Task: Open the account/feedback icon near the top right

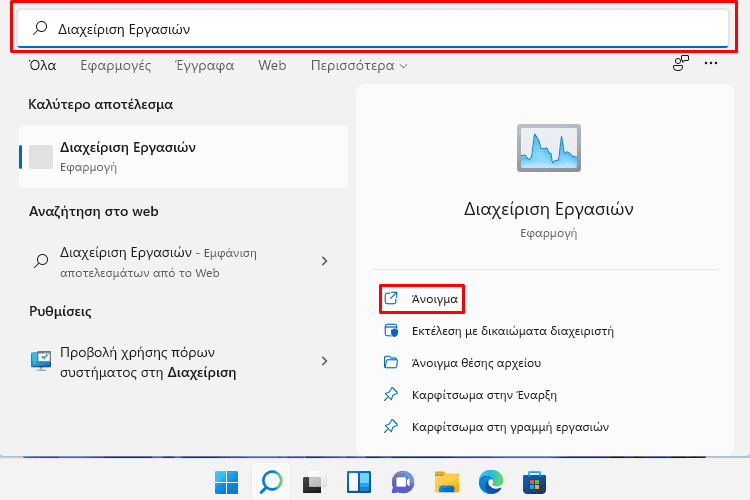Action: click(x=680, y=63)
